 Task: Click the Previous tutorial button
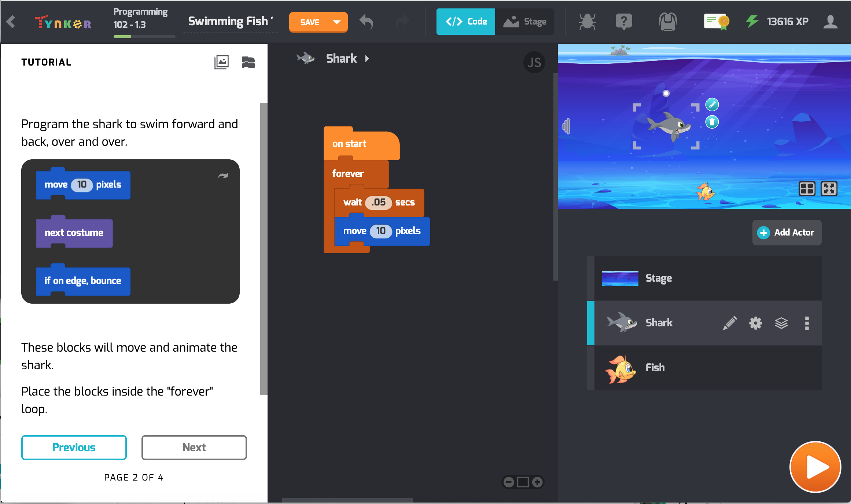[x=74, y=447]
